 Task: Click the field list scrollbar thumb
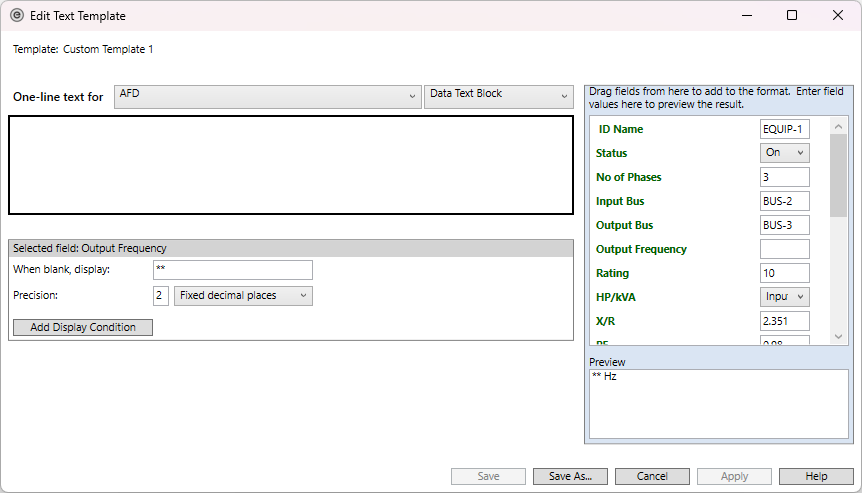coord(838,175)
